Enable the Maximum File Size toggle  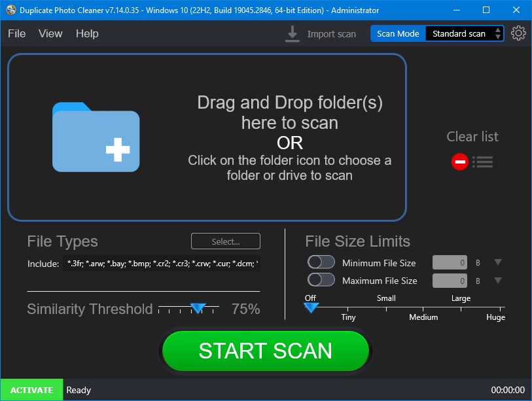coord(321,279)
